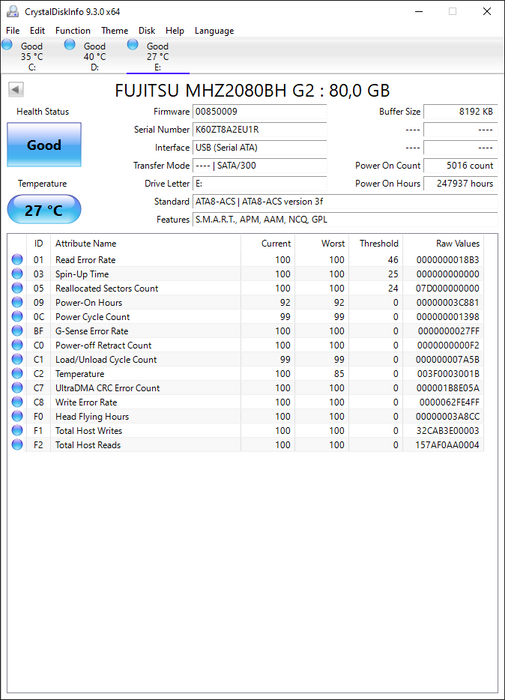This screenshot has height=700, width=505.
Task: Click the Drive Letter field showing E:
Action: (x=259, y=183)
